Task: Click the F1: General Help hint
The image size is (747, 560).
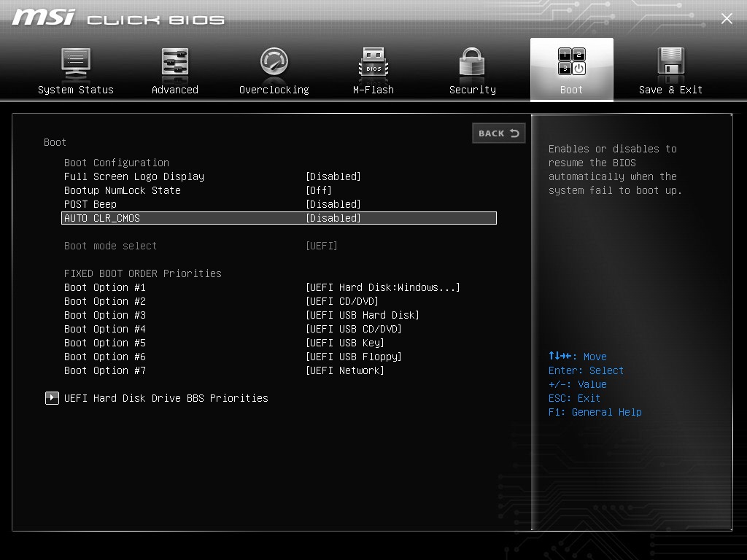Action: tap(595, 412)
